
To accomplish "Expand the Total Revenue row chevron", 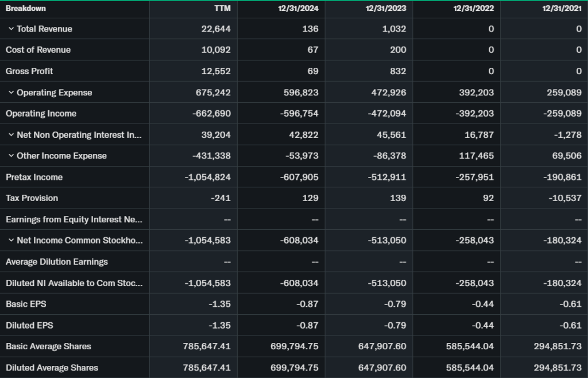I will (x=11, y=29).
